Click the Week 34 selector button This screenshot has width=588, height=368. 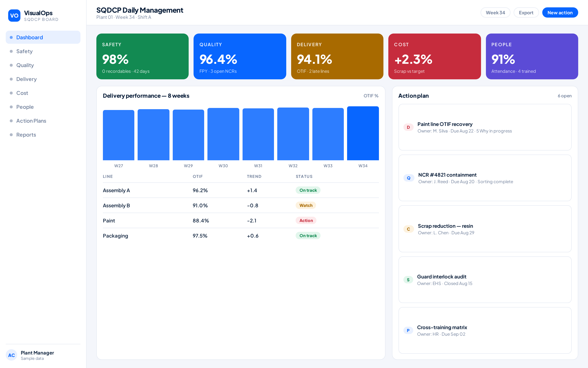pos(495,13)
